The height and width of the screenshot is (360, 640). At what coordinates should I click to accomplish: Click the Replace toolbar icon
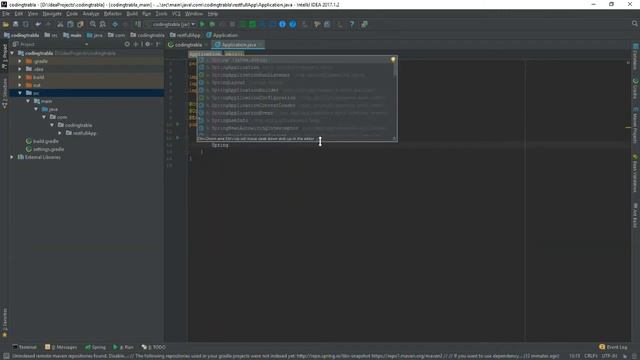(103, 24)
